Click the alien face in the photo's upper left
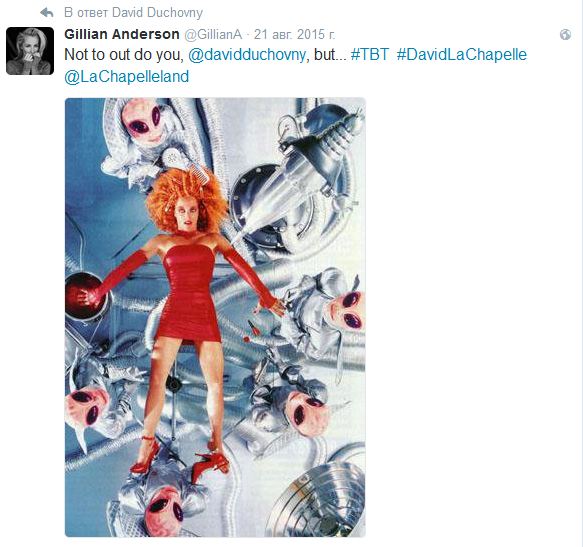The height and width of the screenshot is (547, 583). pos(144,122)
